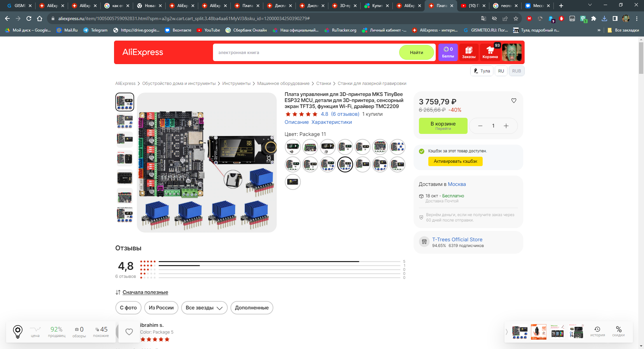Open the Заказы orders icon
Viewport: 644px width, 349px height.
click(x=469, y=52)
